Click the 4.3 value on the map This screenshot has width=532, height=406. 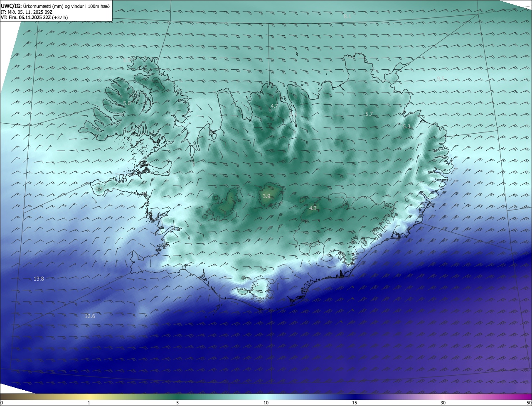313,208
